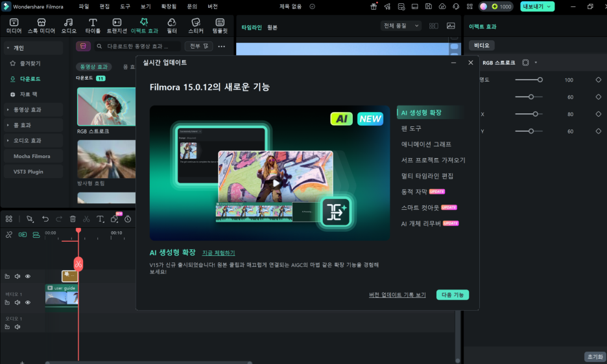
Task: Mute the 오디오 1 track speaker
Action: pyautogui.click(x=18, y=327)
